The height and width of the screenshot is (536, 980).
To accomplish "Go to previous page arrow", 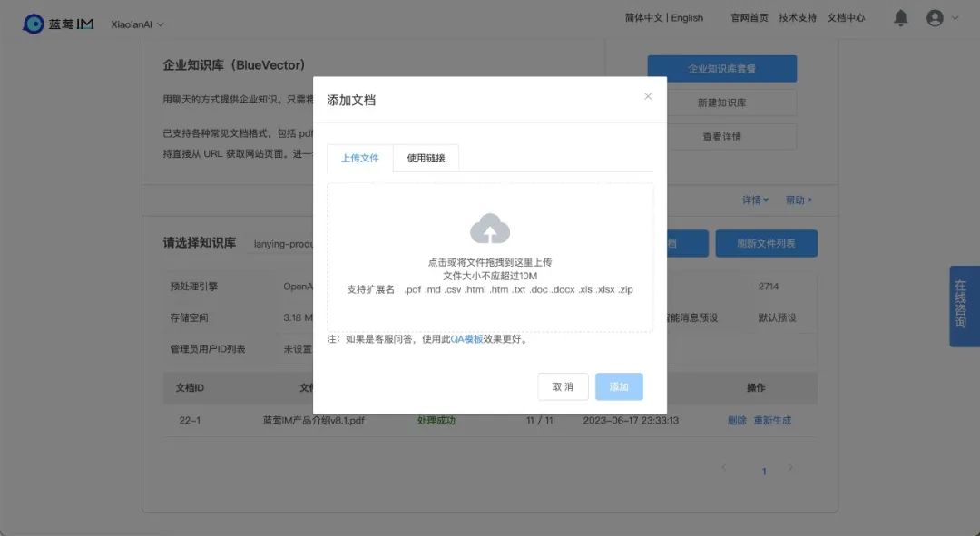I will tap(724, 467).
